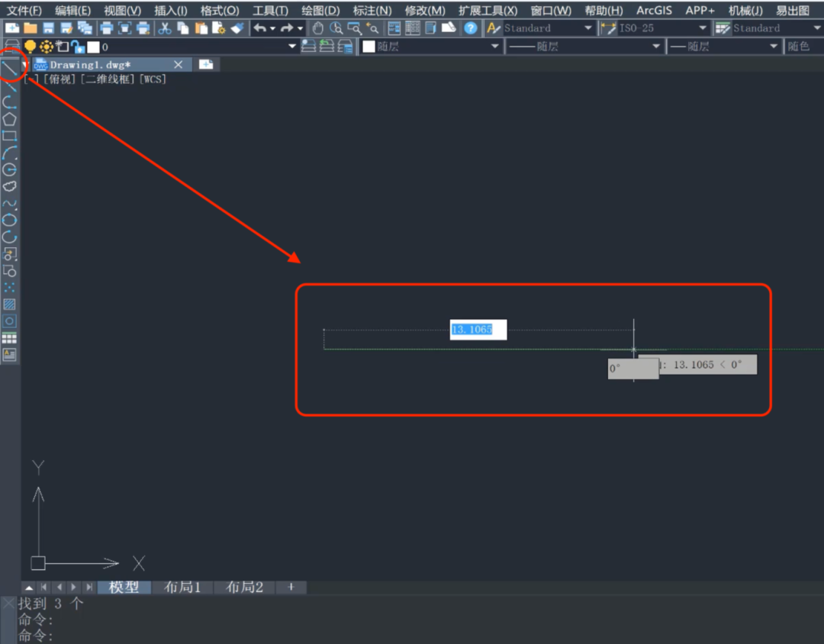The width and height of the screenshot is (824, 644).
Task: Add a new layout with plus button
Action: pyautogui.click(x=290, y=587)
